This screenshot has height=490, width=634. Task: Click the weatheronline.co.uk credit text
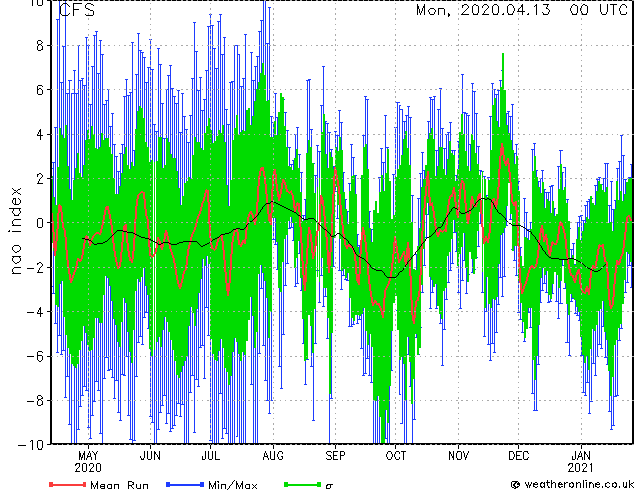578,484
